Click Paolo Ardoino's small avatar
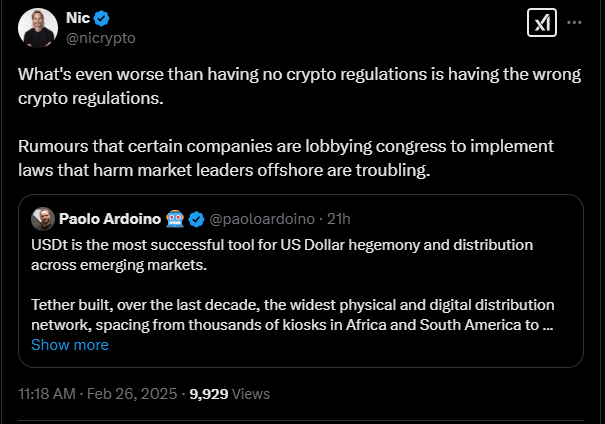605x424 pixels. [42, 218]
